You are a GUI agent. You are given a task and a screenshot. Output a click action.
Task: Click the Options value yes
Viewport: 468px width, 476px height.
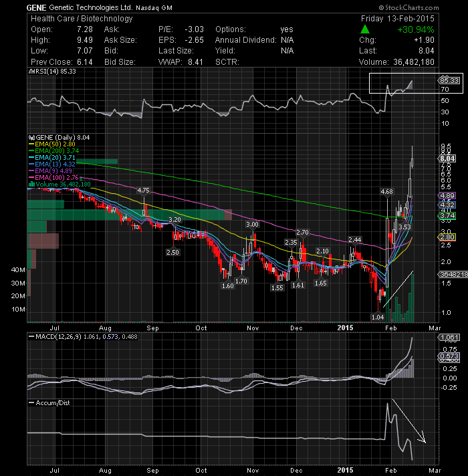coord(287,29)
